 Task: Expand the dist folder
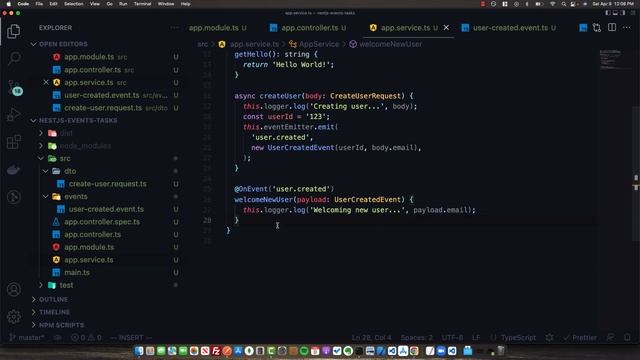66,133
